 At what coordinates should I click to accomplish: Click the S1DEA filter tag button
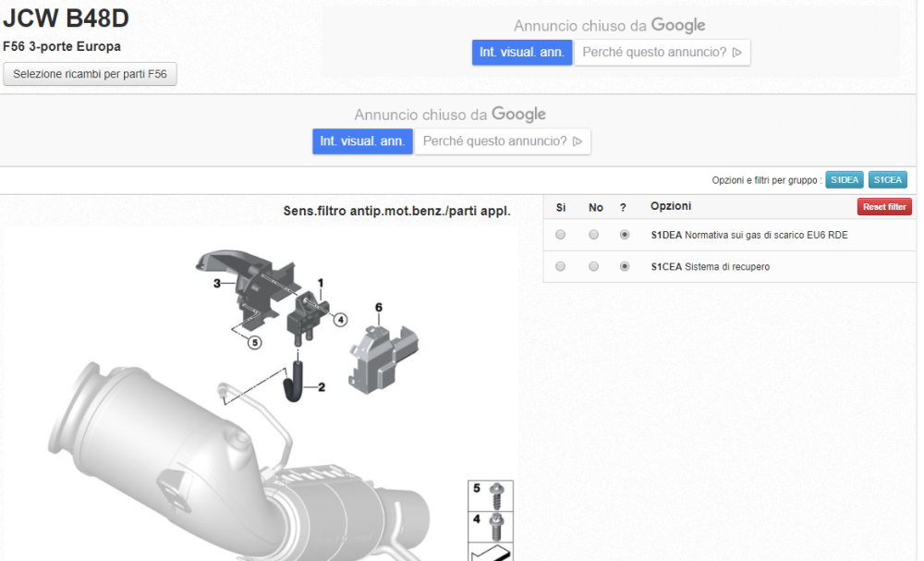(x=845, y=179)
